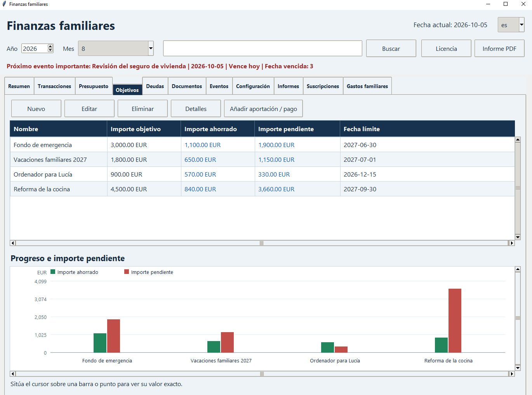Sort by the Nombre column header
The image size is (532, 395).
[58, 129]
